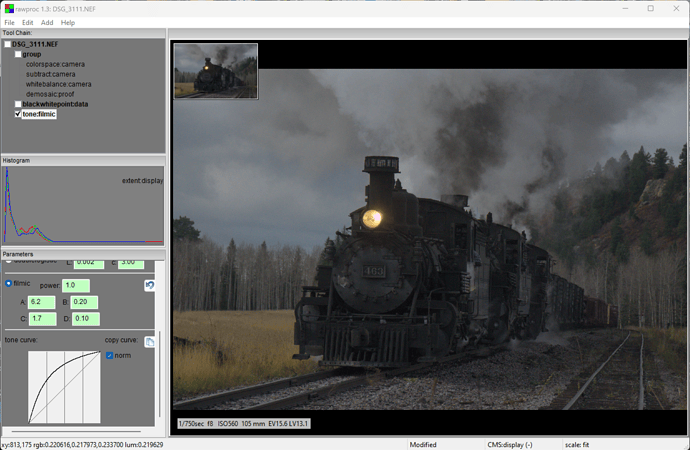The width and height of the screenshot is (690, 450).
Task: Open the Add menu
Action: [47, 22]
